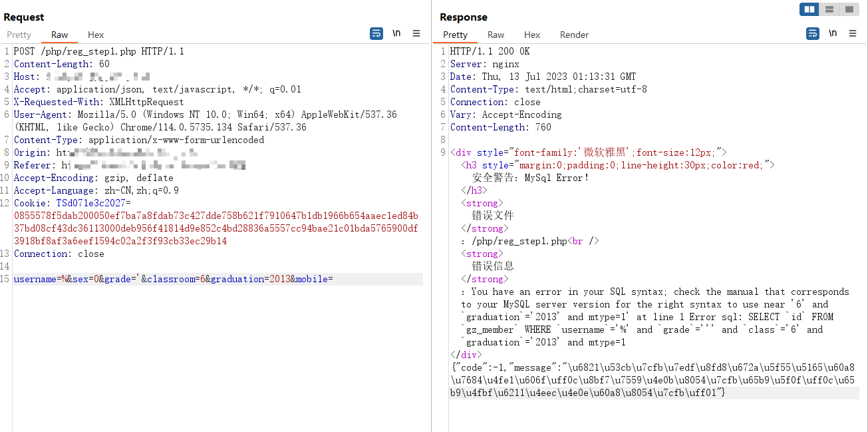868x432 pixels.
Task: Click the : /php/reg_step1.php<br /> line
Action: tap(530, 241)
